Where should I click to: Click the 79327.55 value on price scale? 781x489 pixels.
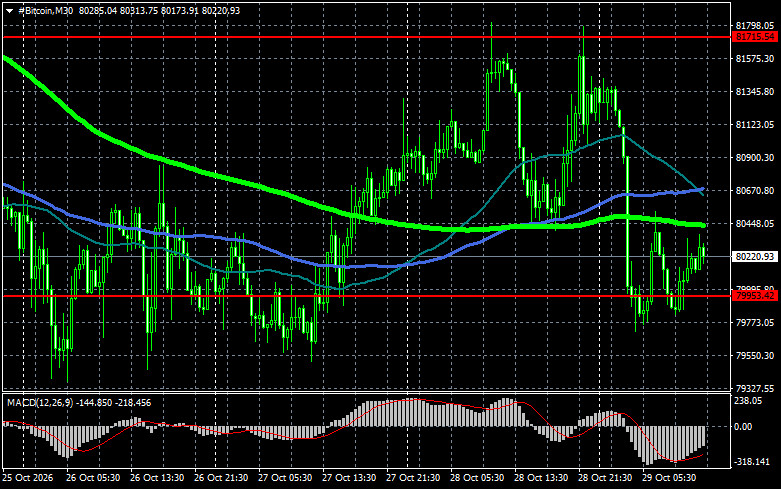[755, 388]
